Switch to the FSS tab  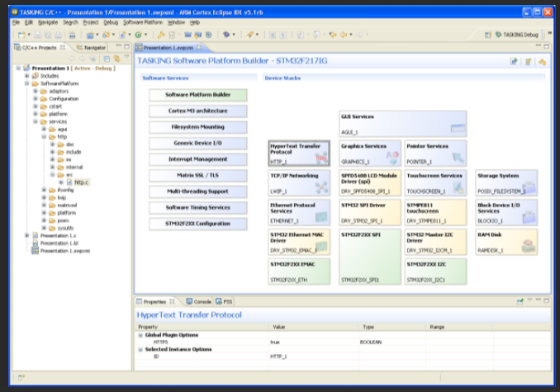pyautogui.click(x=225, y=302)
